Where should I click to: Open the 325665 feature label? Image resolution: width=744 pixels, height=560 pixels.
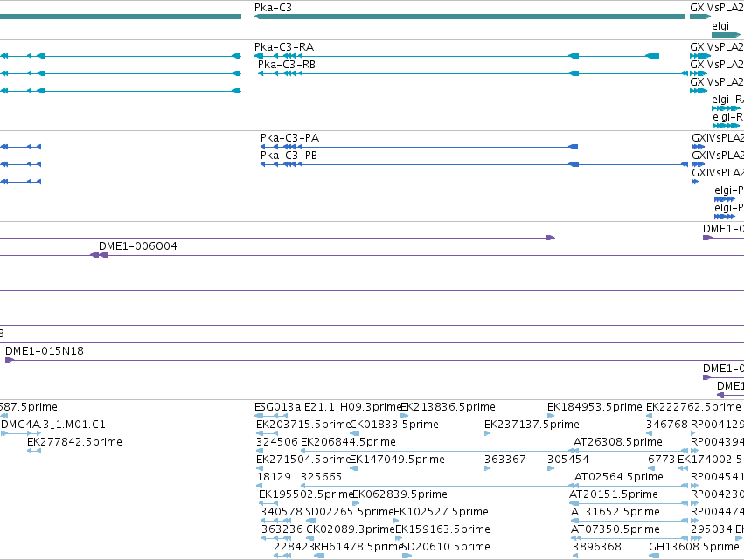[x=321, y=477]
